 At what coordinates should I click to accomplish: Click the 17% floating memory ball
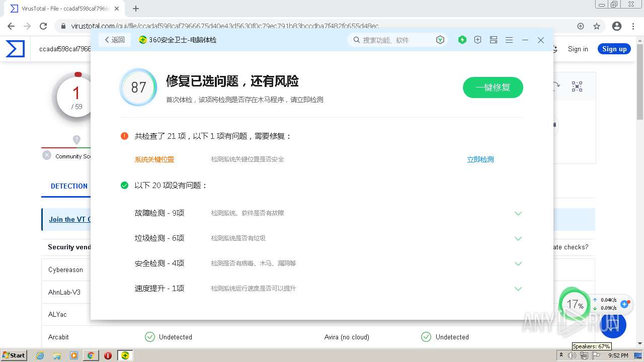point(575,304)
